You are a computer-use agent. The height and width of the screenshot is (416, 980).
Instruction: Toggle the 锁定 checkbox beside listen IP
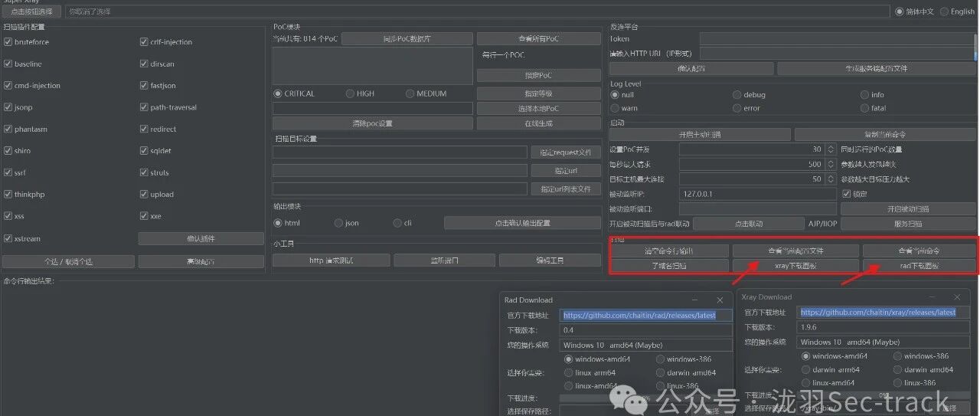[845, 194]
